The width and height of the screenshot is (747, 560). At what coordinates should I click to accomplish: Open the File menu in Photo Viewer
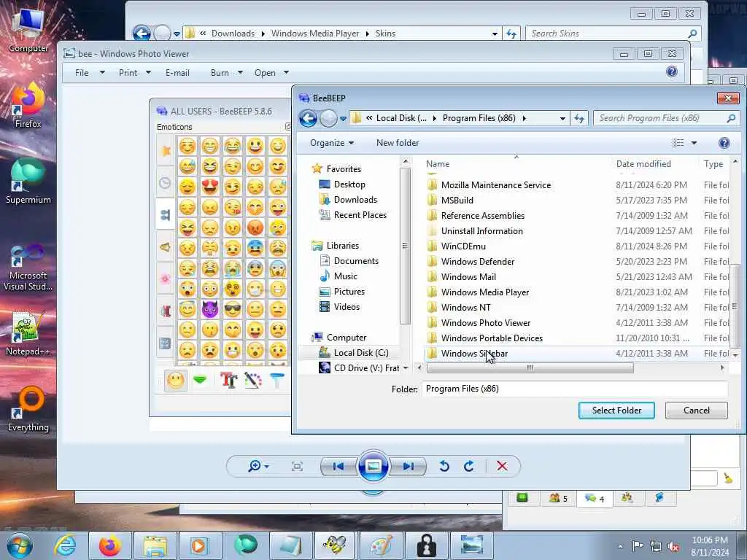click(x=89, y=72)
